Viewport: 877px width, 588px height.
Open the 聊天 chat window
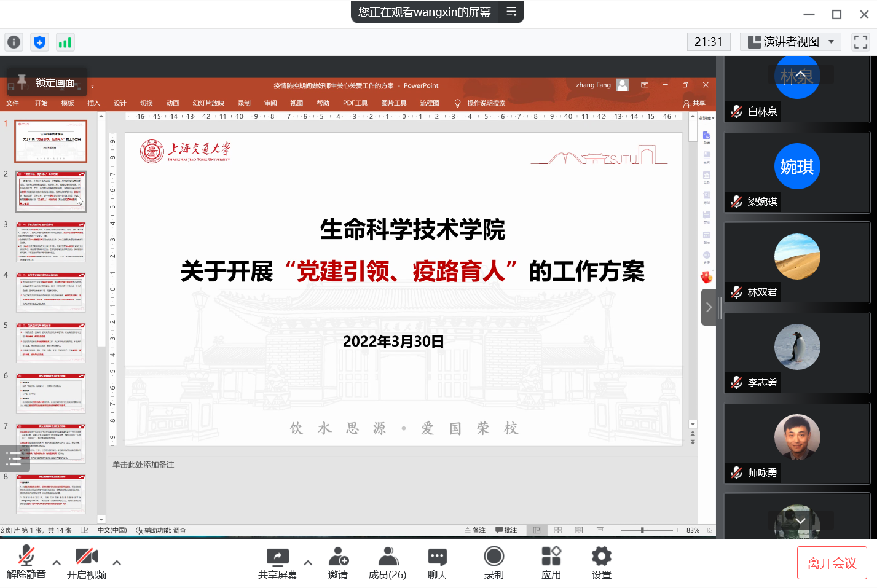[x=437, y=563]
